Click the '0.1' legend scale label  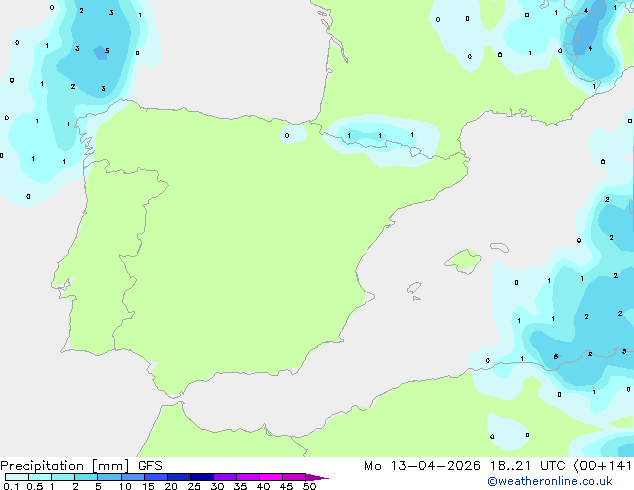click(11, 486)
